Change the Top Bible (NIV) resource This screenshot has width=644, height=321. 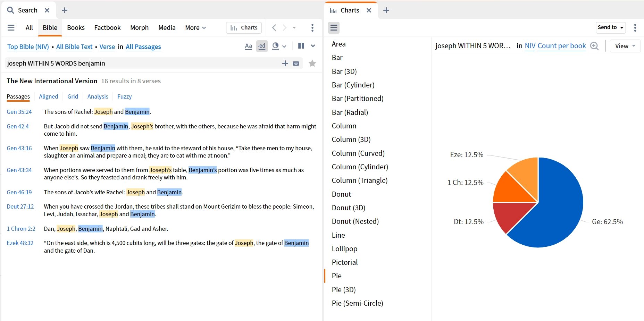click(28, 47)
